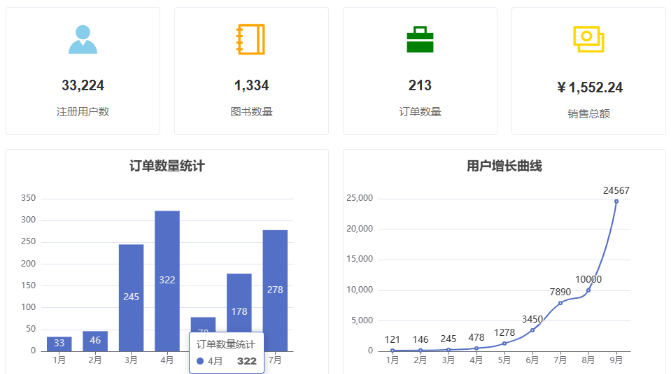Screen dimensions: 671x374
Task: Click the 1月 bar showing 33
Action: tap(59, 344)
